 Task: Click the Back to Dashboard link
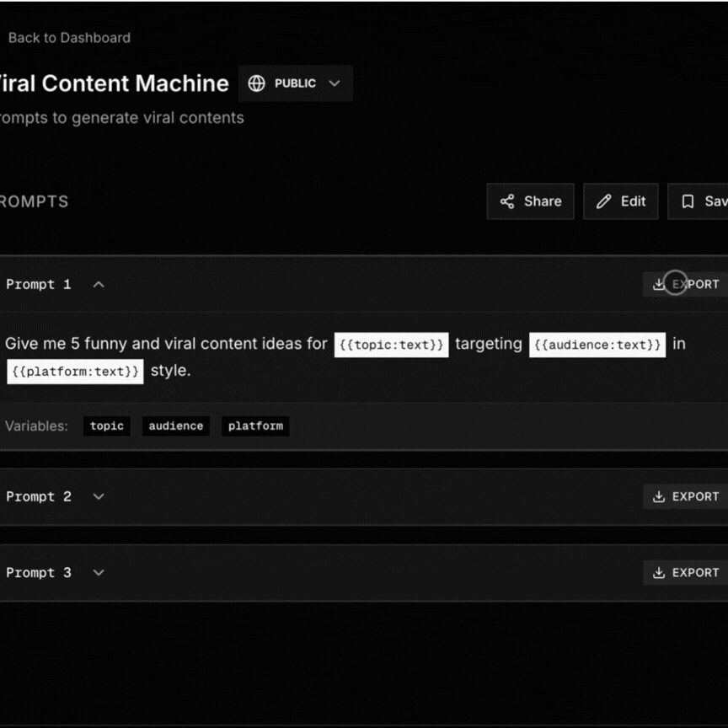[x=69, y=37]
